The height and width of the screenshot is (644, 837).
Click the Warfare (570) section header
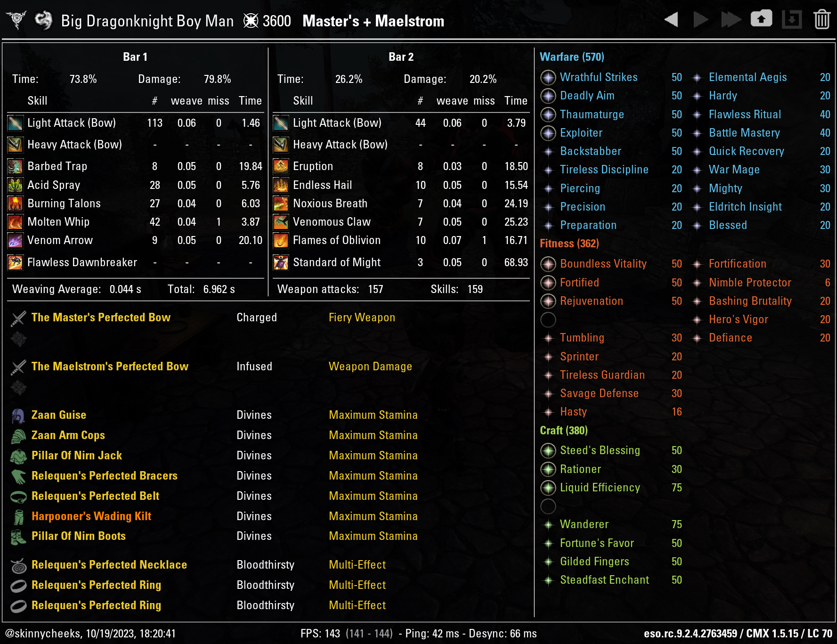click(x=572, y=57)
